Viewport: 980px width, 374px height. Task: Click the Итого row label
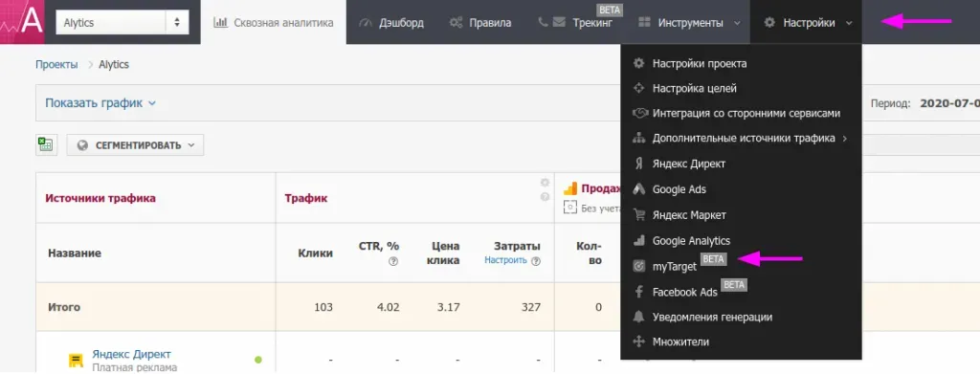[x=64, y=307]
